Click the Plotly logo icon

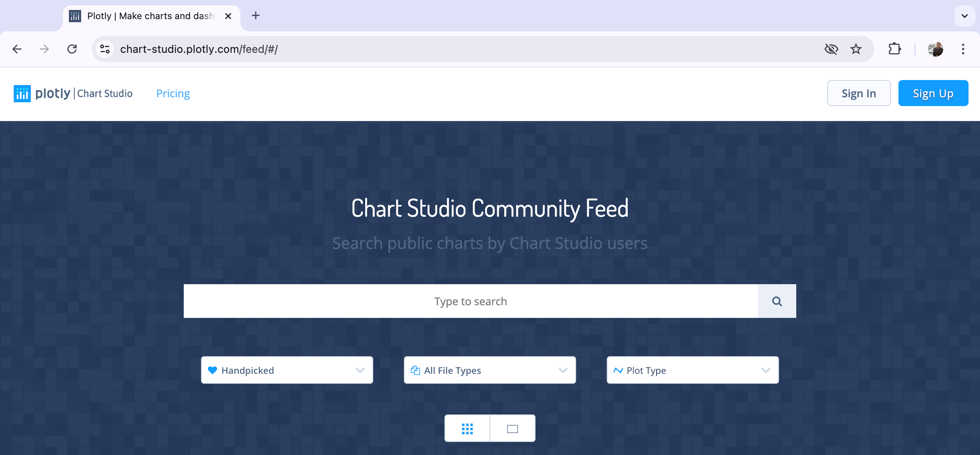point(22,93)
